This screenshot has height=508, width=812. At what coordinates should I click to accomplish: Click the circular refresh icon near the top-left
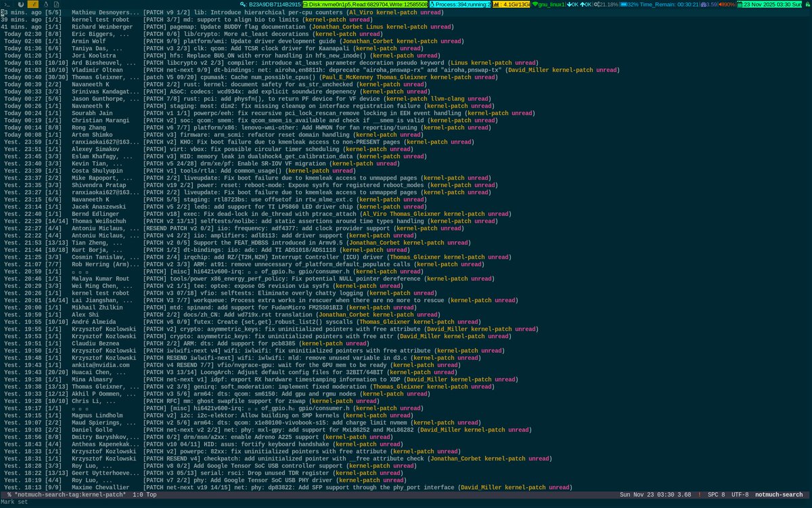pos(20,5)
